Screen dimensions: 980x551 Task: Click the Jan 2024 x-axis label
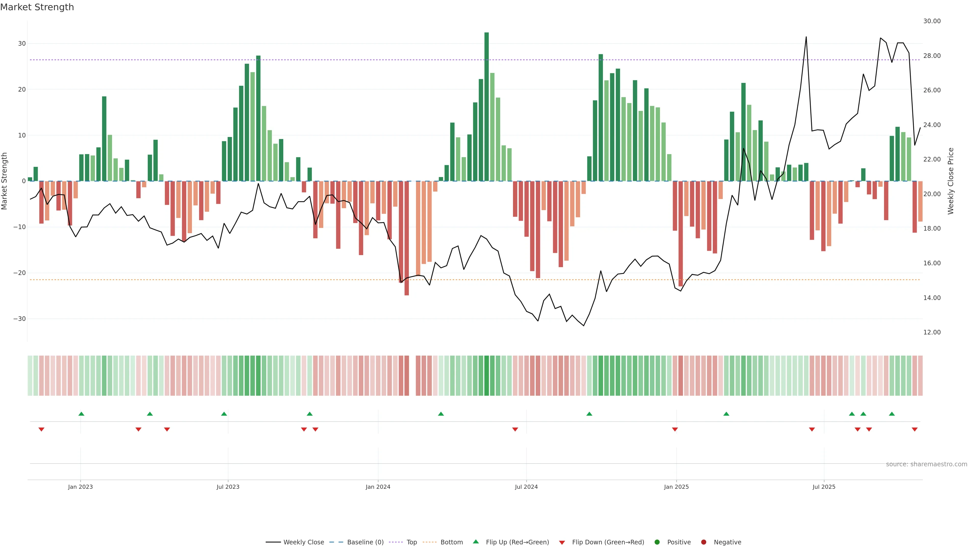378,487
